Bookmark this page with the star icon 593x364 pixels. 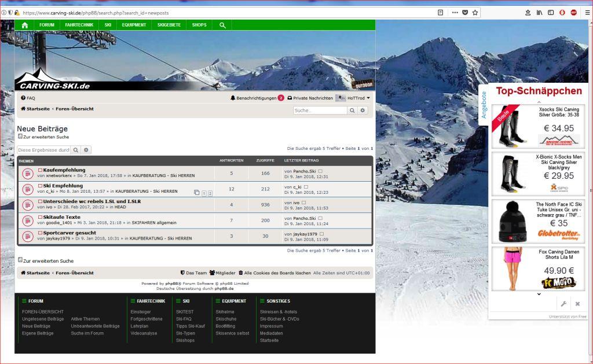475,12
